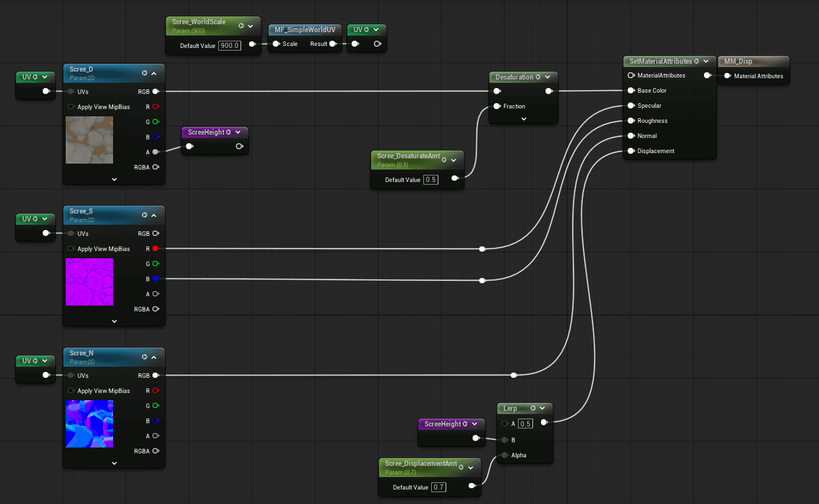819x504 pixels.
Task: Edit Default Value of Scree_DisplacementAmt
Action: pyautogui.click(x=438, y=487)
